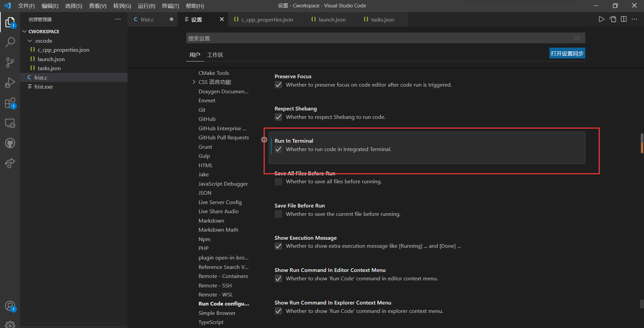The image size is (644, 328).
Task: Open 编辑(E) menu
Action: pos(50,6)
